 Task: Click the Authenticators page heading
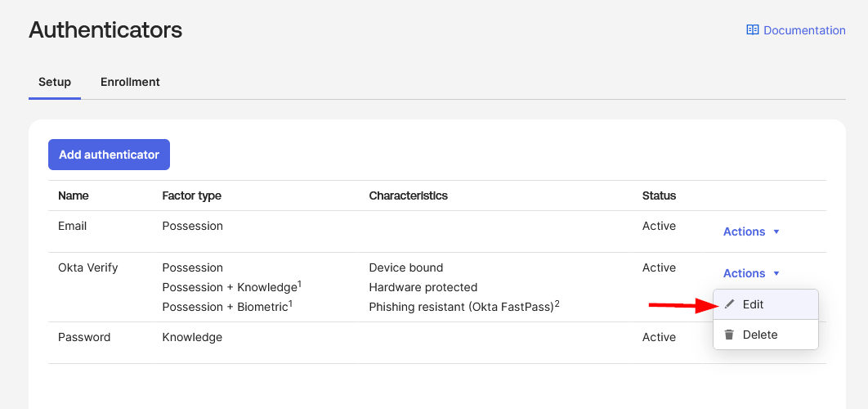pos(105,30)
